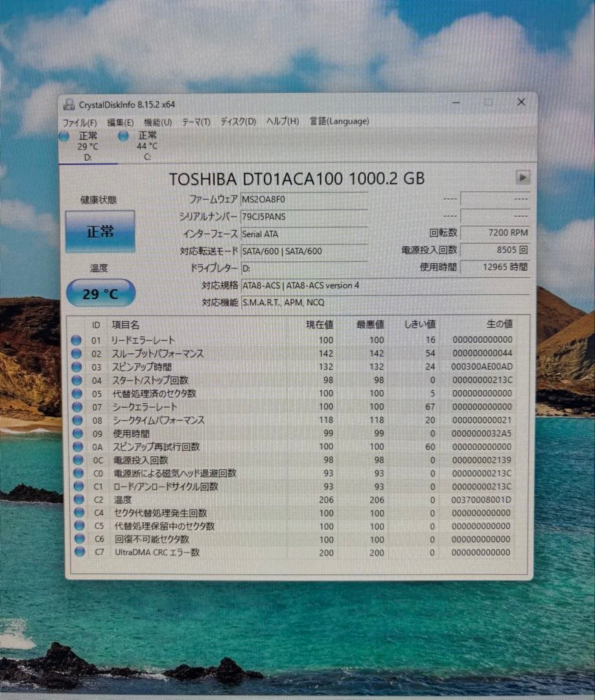The width and height of the screenshot is (595, 700).
Task: Open the ディスク(D) menu
Action: pyautogui.click(x=239, y=121)
